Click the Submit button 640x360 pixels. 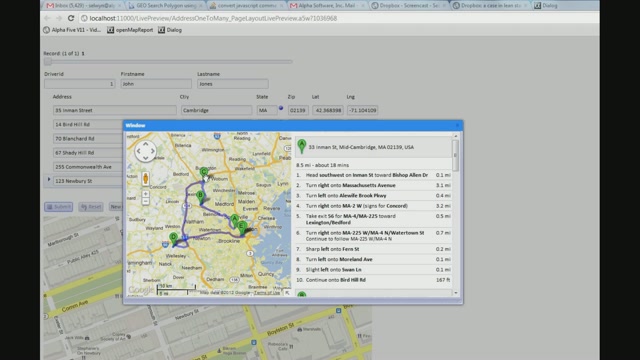coord(59,207)
